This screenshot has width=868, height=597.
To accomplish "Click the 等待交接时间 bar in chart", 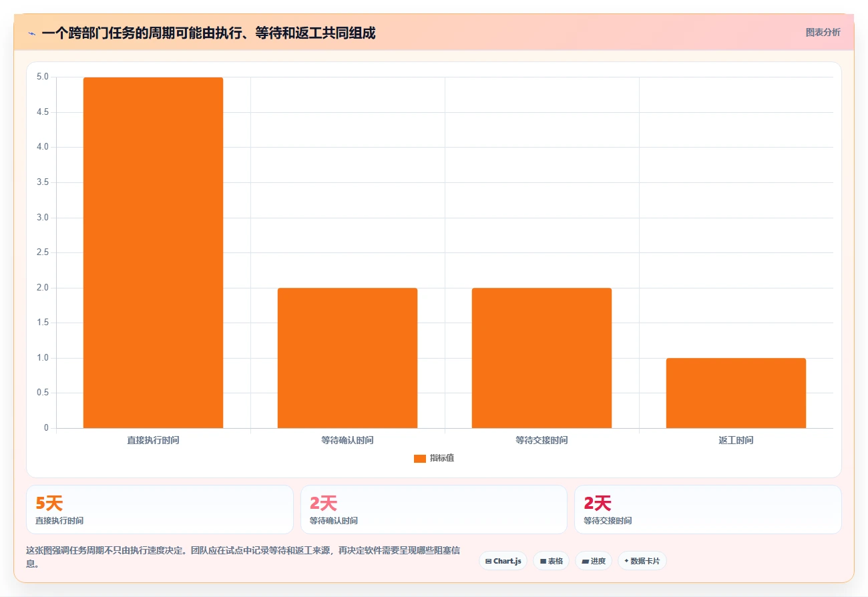I will pos(541,358).
